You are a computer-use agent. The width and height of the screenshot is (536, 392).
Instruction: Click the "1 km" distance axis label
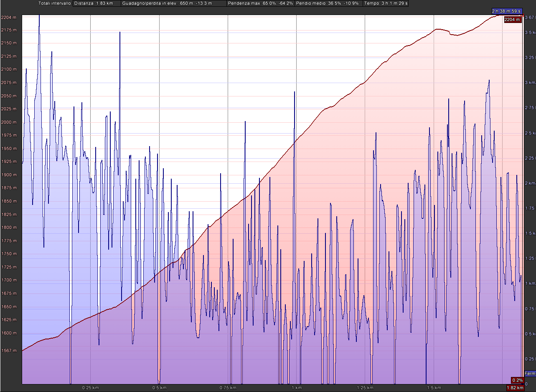296,388
